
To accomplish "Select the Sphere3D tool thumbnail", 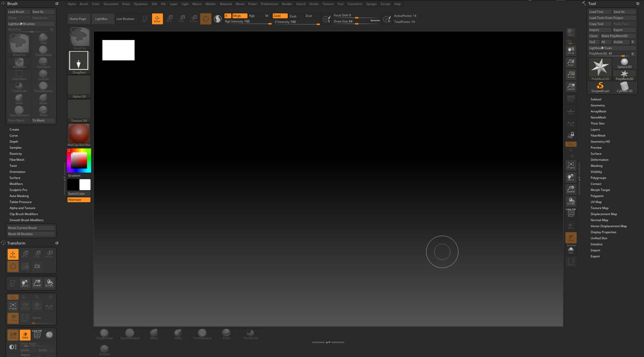I will coord(624,63).
